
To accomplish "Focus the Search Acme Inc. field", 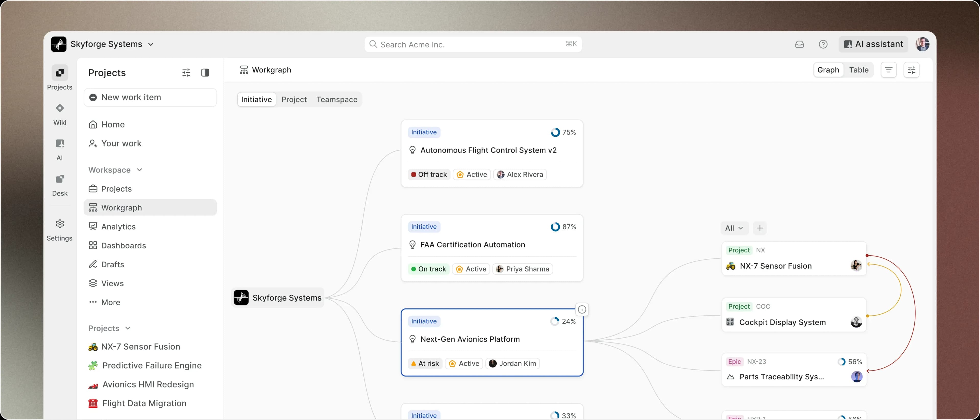I will pyautogui.click(x=473, y=44).
